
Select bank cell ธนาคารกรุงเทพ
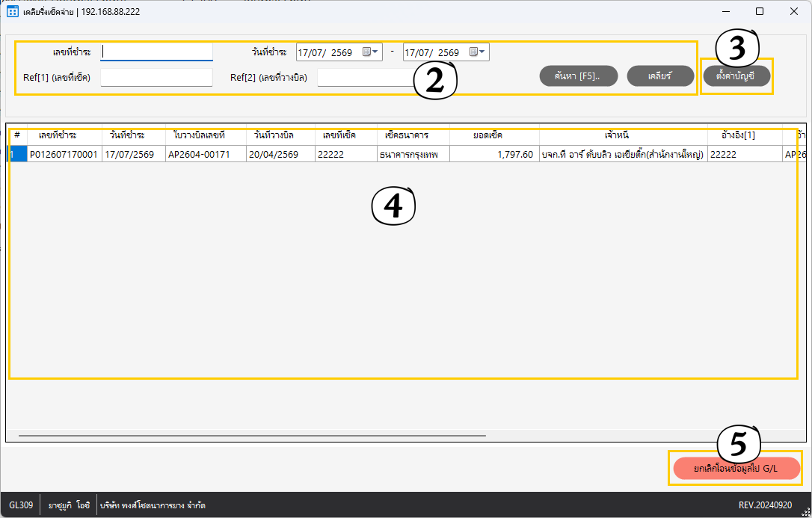[x=413, y=154]
